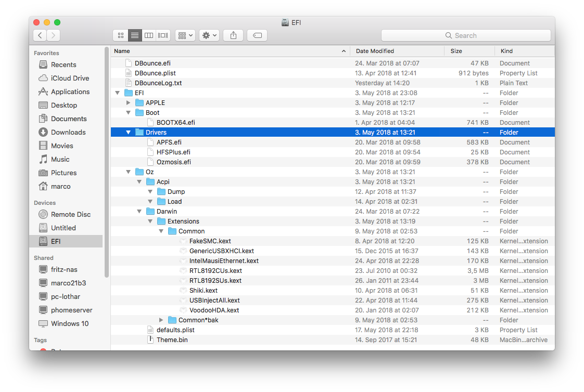This screenshot has height=392, width=584.
Task: Collapse the Drivers folder
Action: [129, 133]
